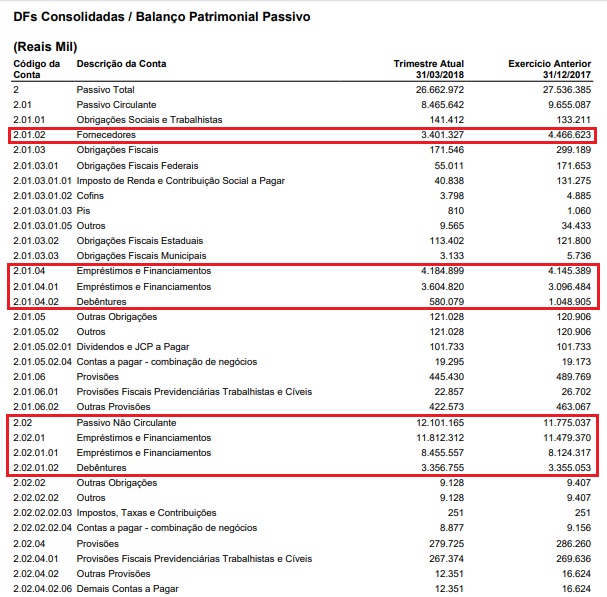Click the value 267.374

pos(447,559)
